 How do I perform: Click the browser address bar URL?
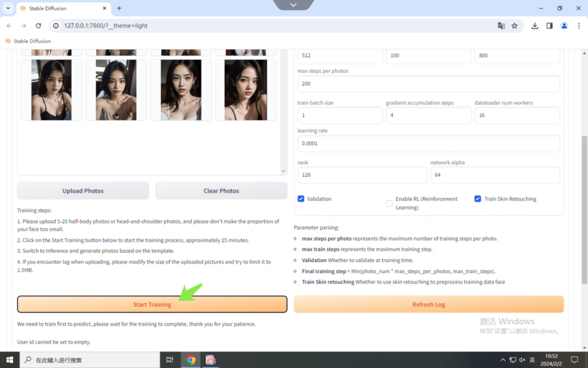(106, 26)
